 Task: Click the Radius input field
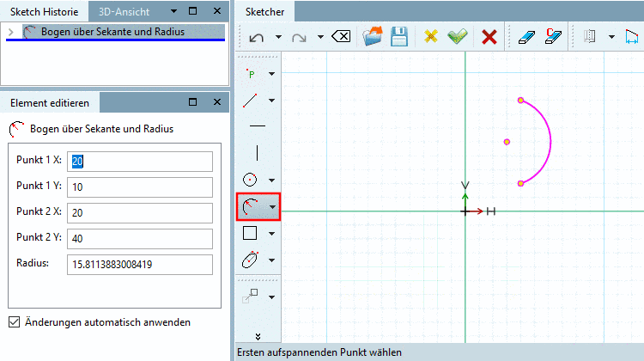[x=140, y=265]
